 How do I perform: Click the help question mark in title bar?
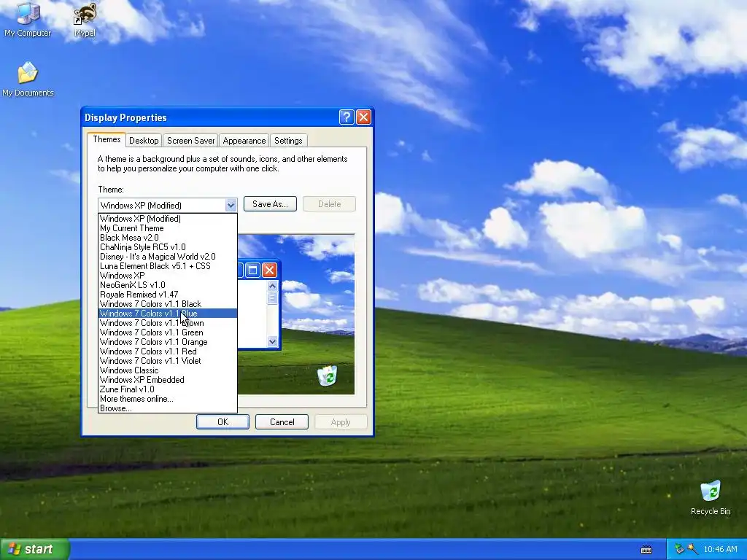click(347, 117)
